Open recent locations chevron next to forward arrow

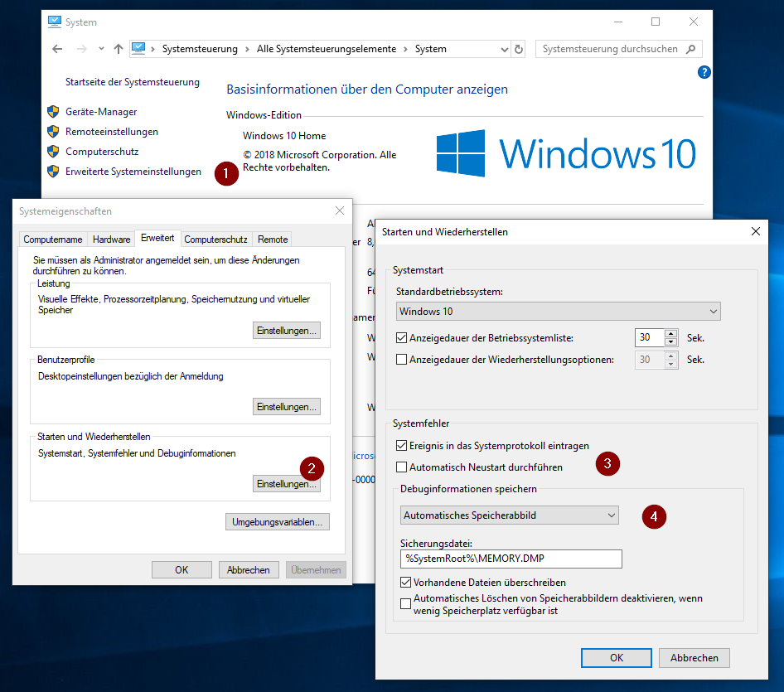pyautogui.click(x=101, y=49)
